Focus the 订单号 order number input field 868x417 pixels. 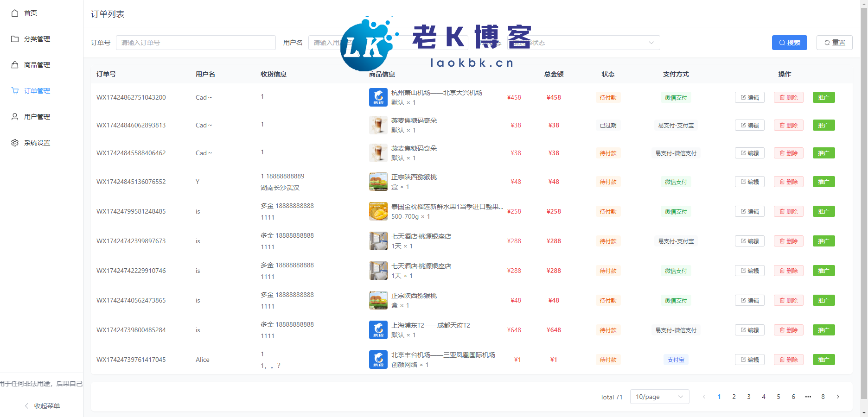click(195, 43)
